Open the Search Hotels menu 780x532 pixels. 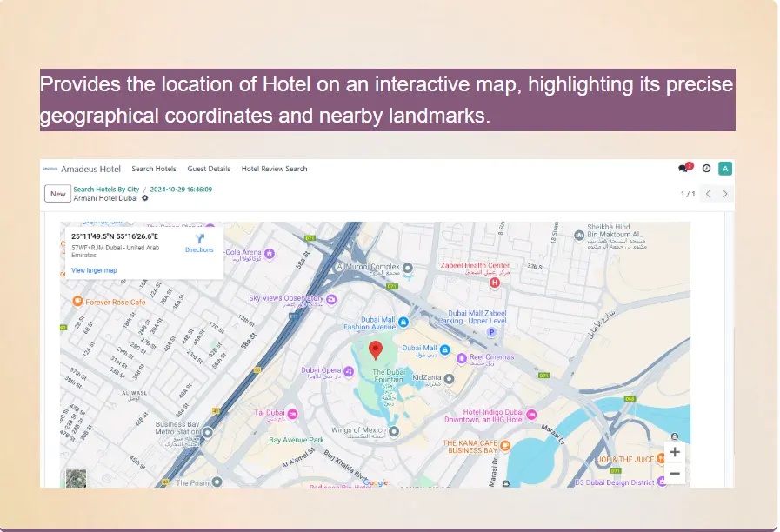pyautogui.click(x=154, y=169)
